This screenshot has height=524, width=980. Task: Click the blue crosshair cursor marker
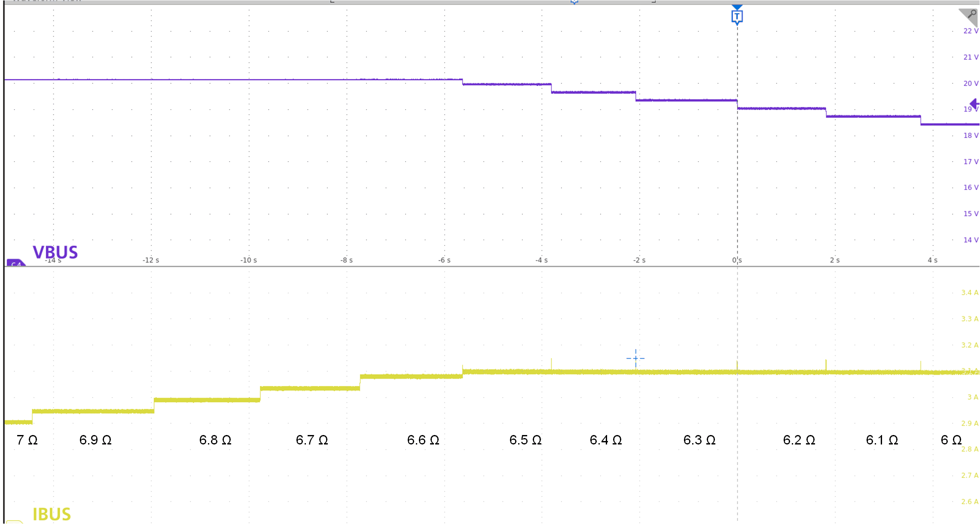click(x=635, y=358)
